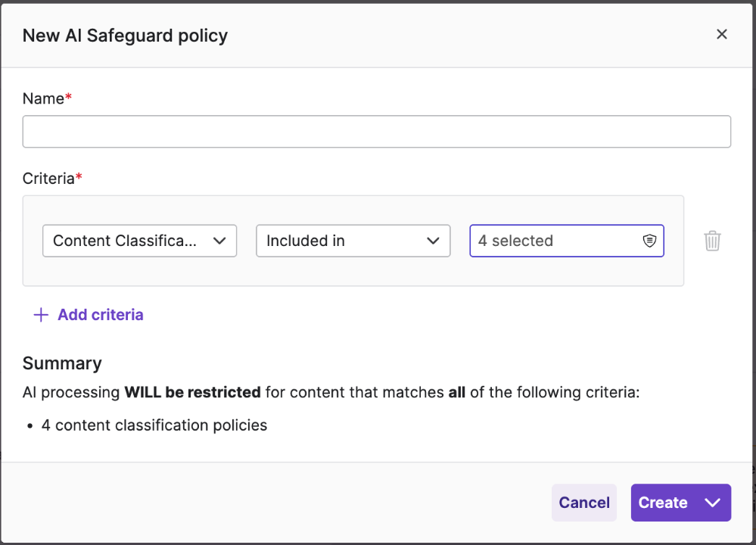This screenshot has width=756, height=545.
Task: Click into the Name text field
Action: (x=377, y=131)
